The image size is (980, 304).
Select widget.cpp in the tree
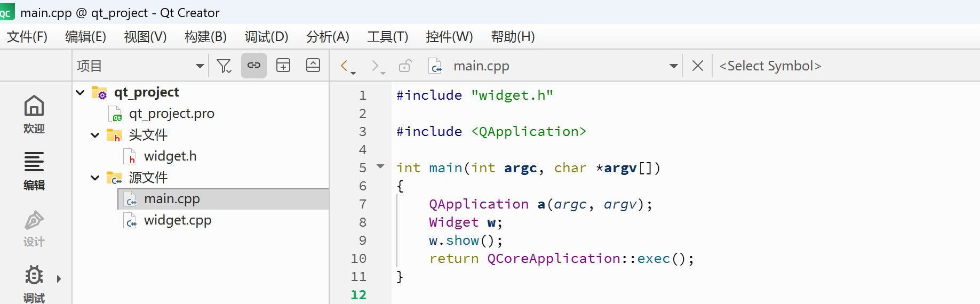178,220
